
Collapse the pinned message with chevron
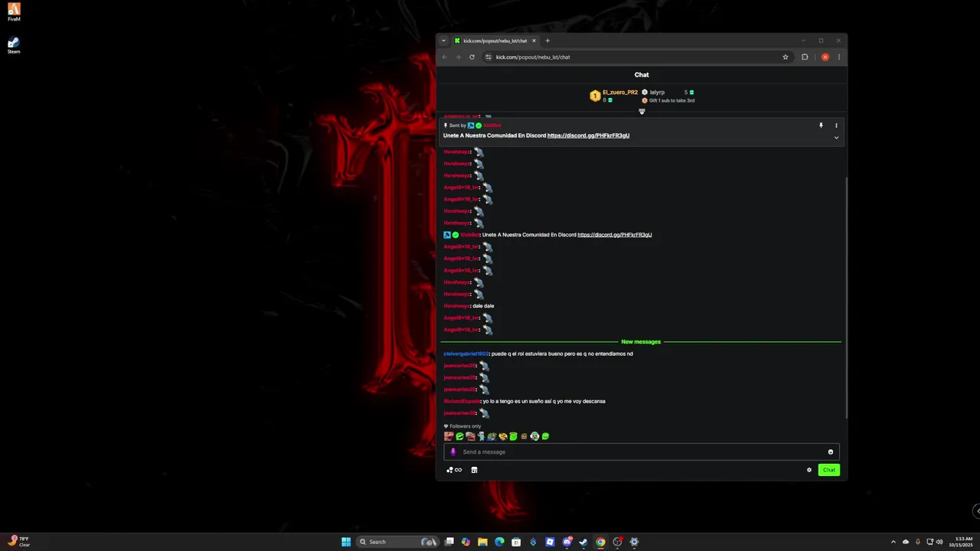(836, 138)
